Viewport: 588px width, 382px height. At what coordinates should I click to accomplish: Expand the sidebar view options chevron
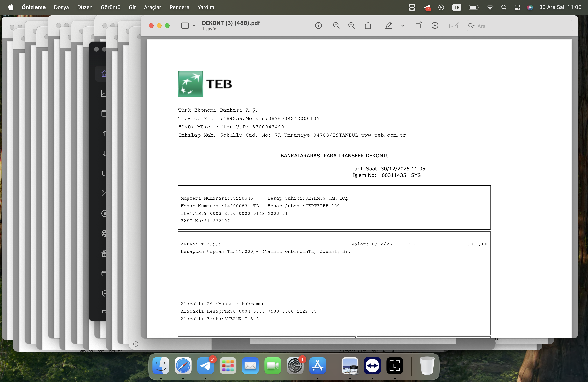pyautogui.click(x=194, y=26)
